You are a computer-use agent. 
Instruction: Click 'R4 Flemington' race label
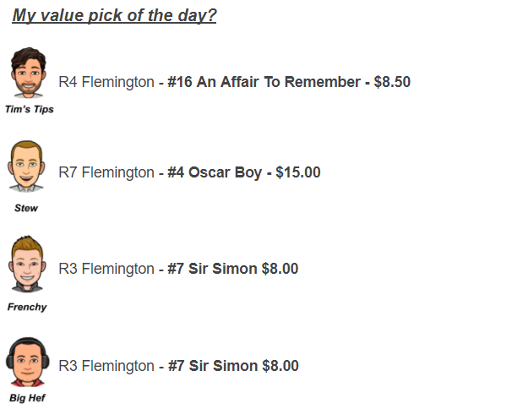[x=106, y=82]
